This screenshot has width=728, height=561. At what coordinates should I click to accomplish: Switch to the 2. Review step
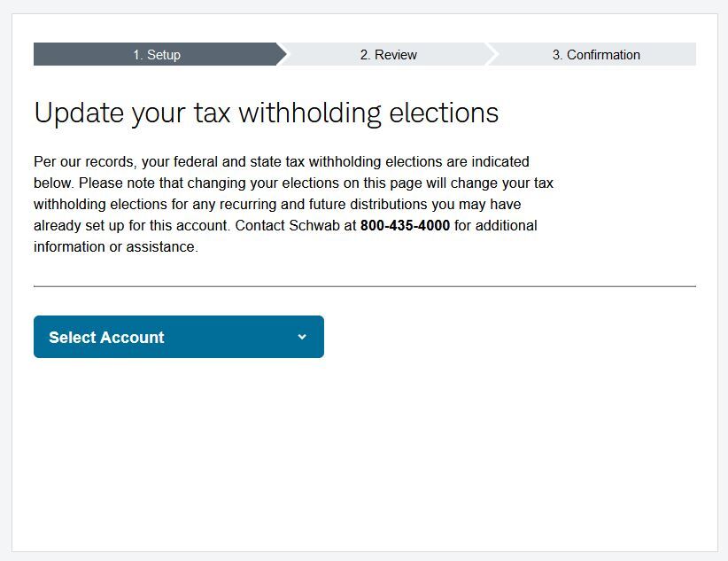pos(388,55)
